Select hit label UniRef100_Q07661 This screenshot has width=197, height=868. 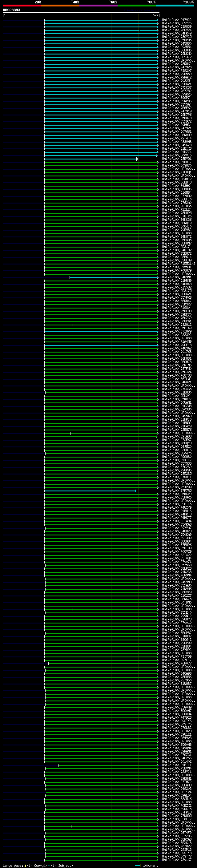tap(177, 132)
